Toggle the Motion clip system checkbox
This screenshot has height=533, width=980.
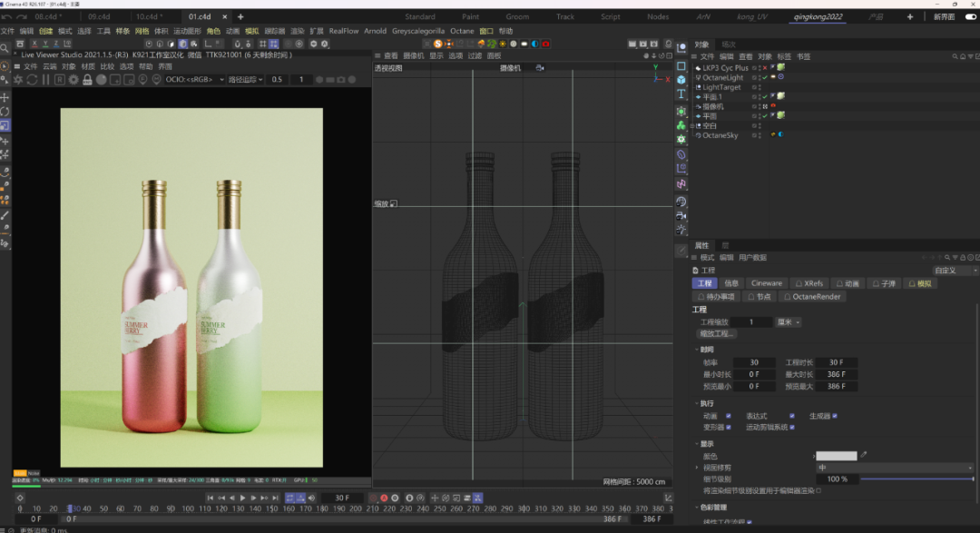[x=792, y=428]
